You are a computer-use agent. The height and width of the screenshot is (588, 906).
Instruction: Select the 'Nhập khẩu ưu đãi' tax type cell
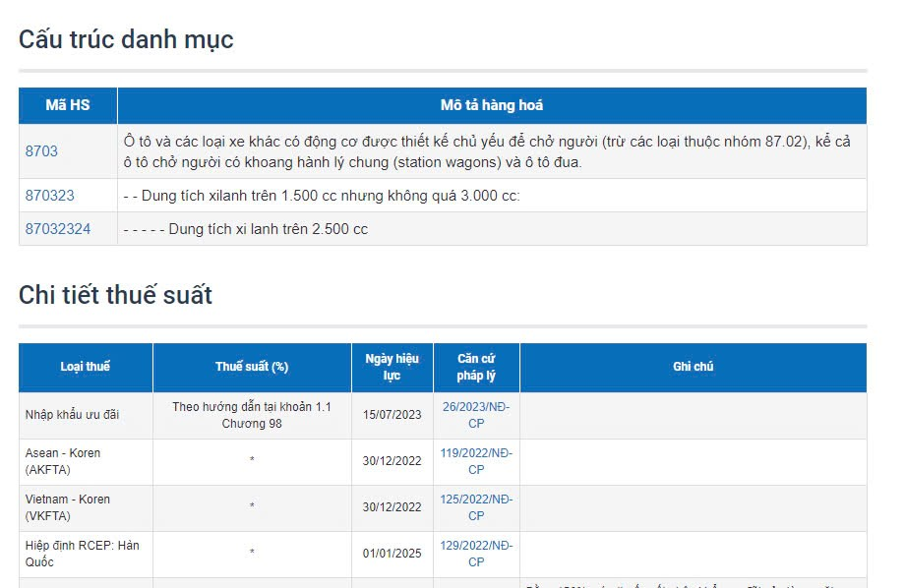point(72,415)
